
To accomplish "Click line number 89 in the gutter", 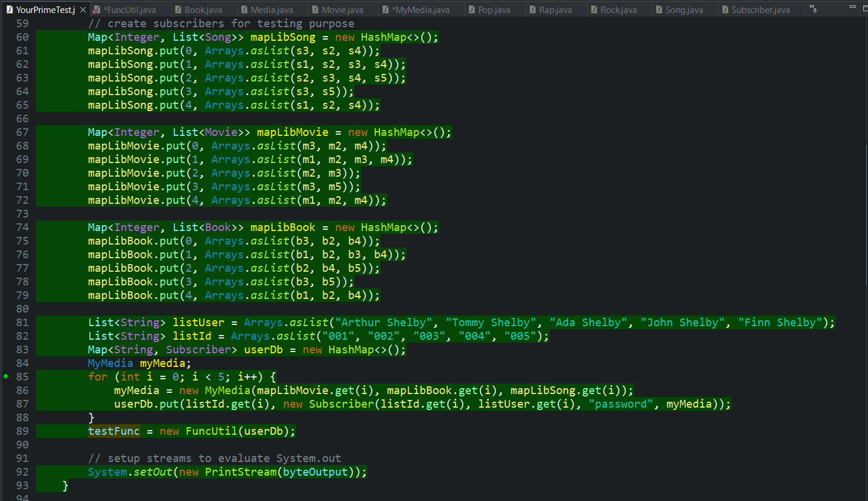I will [22, 431].
